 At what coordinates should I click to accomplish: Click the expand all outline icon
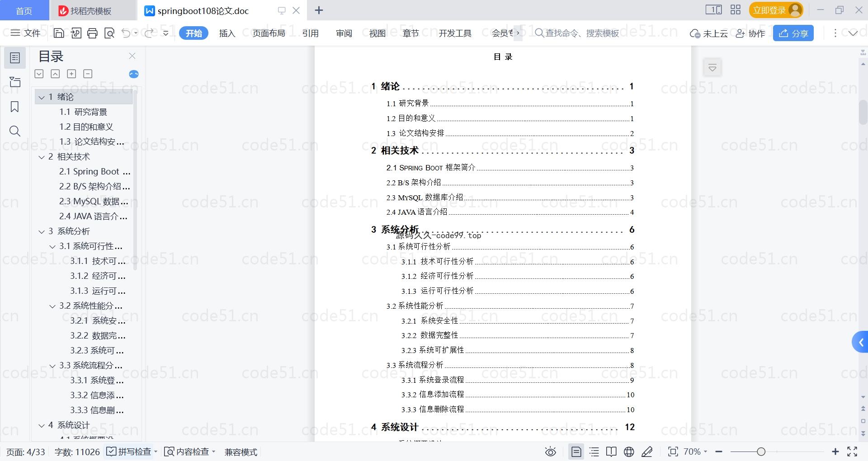[39, 74]
